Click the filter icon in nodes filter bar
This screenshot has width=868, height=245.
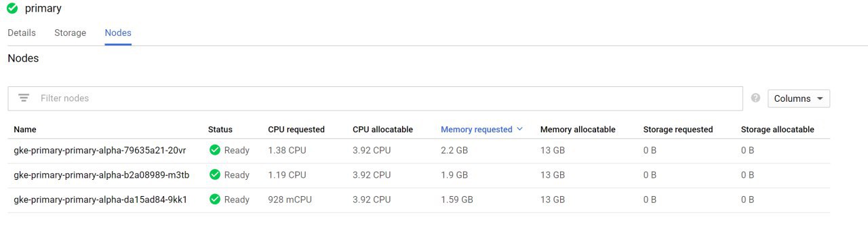pyautogui.click(x=24, y=98)
